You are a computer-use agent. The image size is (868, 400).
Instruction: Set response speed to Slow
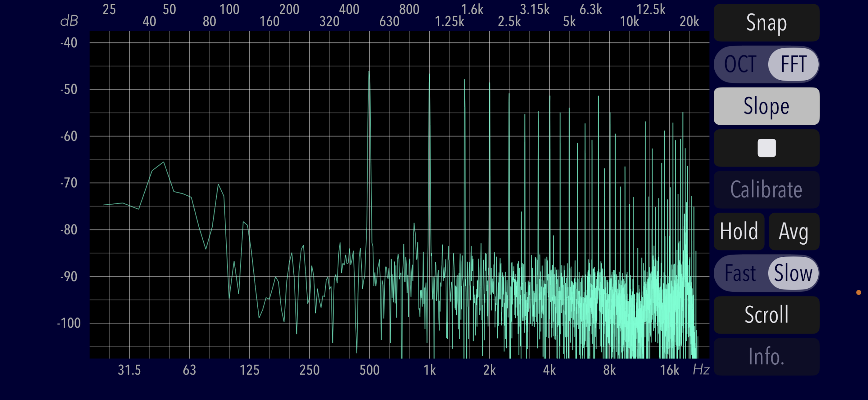(793, 273)
